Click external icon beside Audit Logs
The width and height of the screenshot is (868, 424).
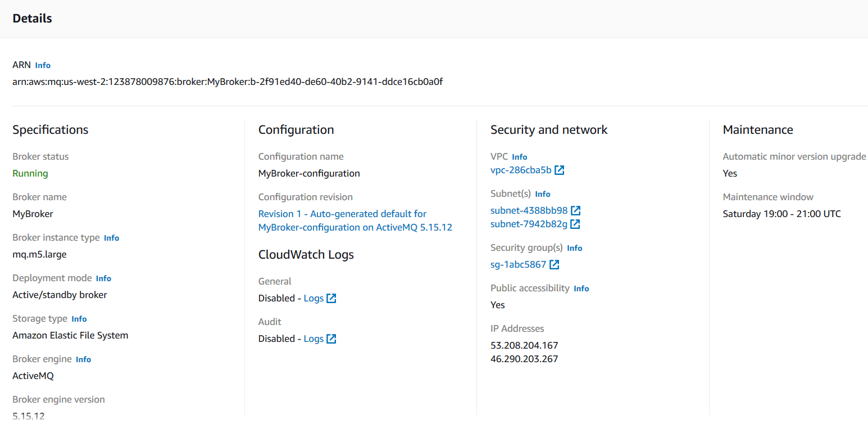pos(331,339)
